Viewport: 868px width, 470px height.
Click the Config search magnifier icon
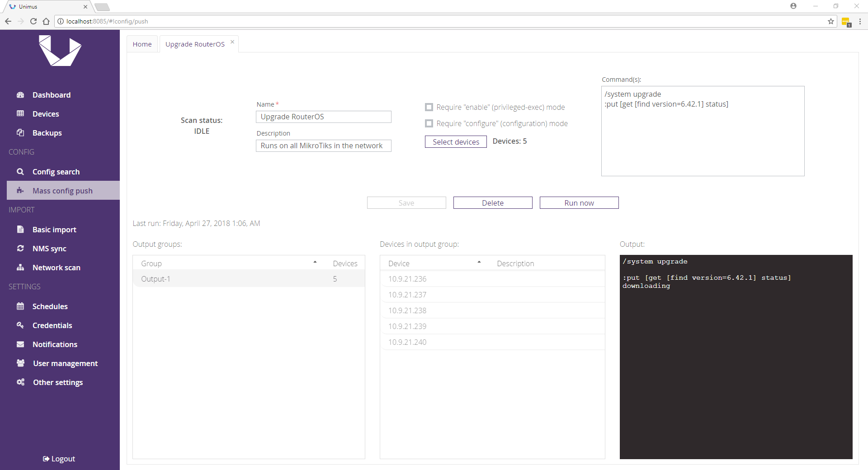pyautogui.click(x=20, y=172)
